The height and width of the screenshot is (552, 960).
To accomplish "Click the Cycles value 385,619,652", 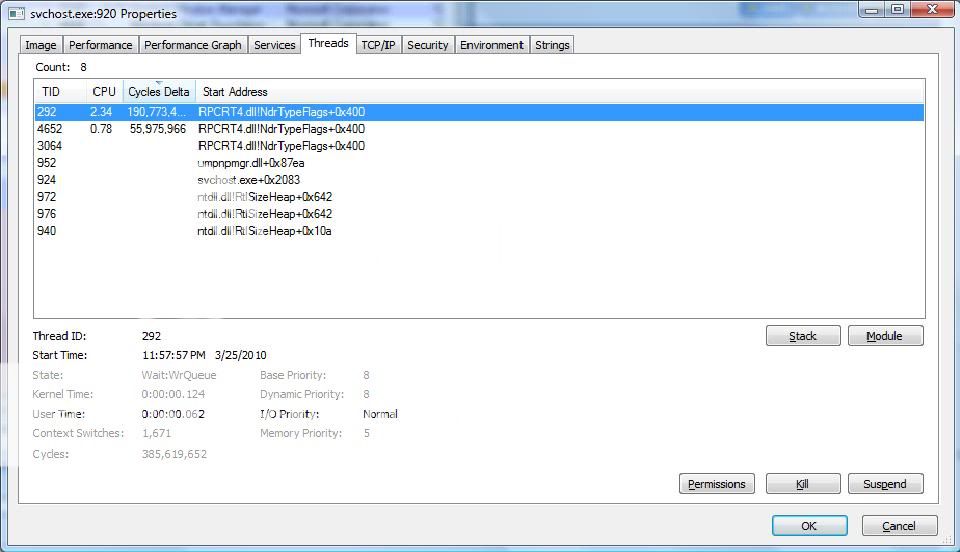I will point(174,454).
